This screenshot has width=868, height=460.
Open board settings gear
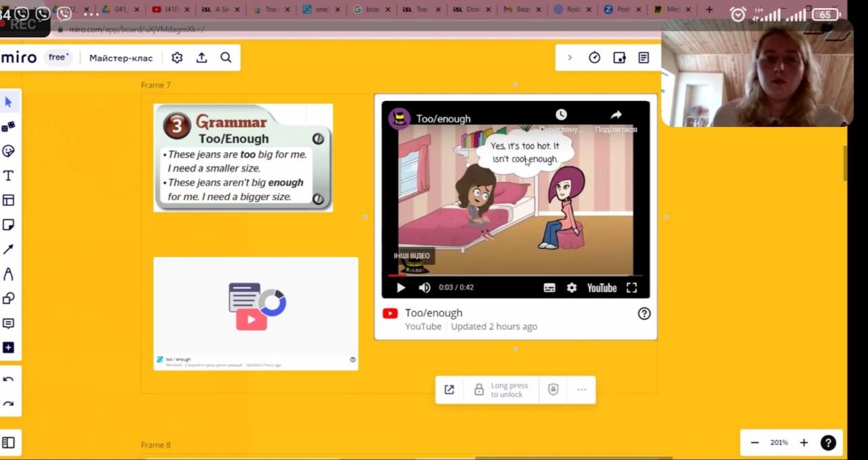pos(177,58)
